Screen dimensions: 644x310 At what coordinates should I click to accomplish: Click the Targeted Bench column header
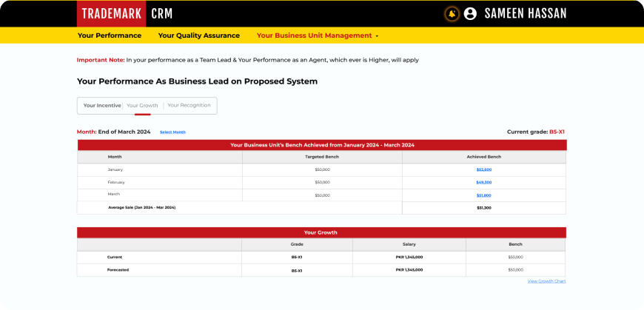pos(321,157)
